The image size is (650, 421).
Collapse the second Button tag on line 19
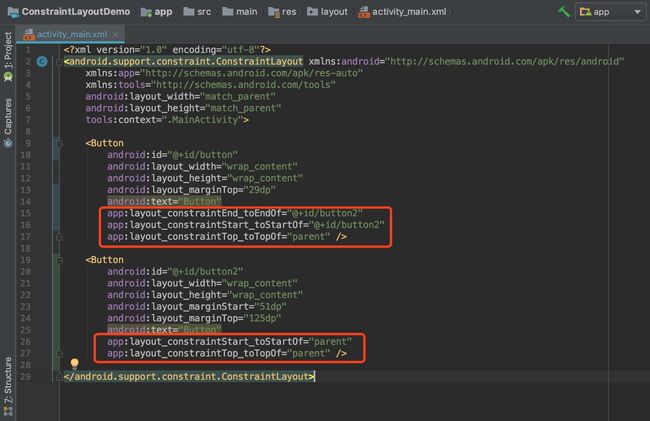click(x=59, y=260)
